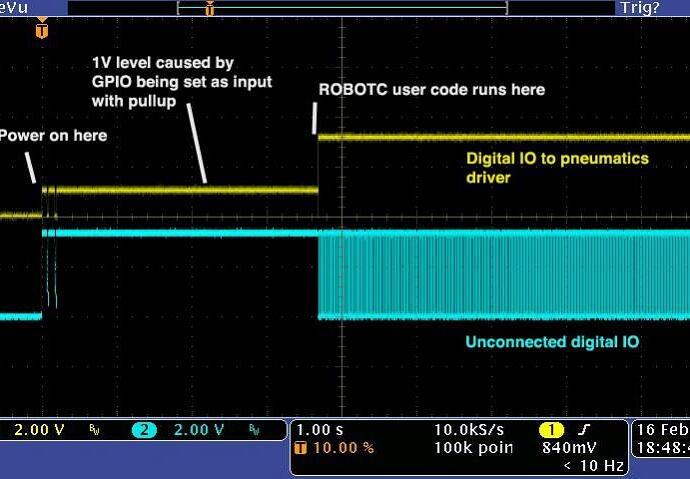
Task: Click the rising edge trigger slope icon
Action: (584, 430)
